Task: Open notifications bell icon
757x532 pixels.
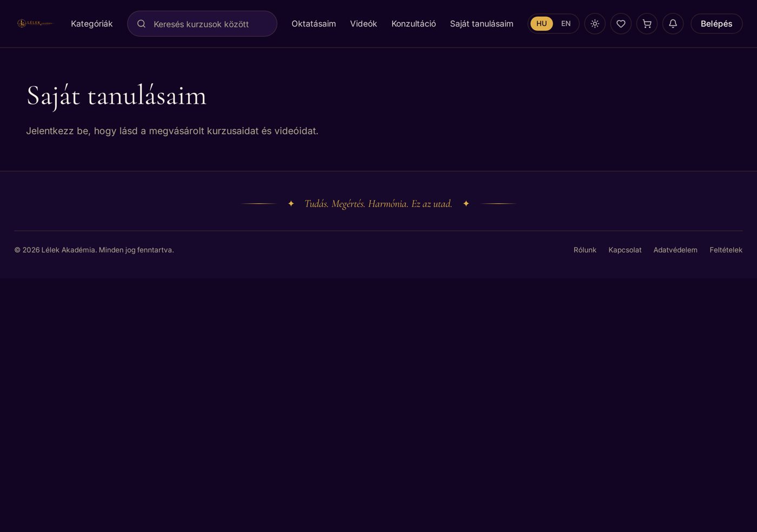Action: click(673, 24)
